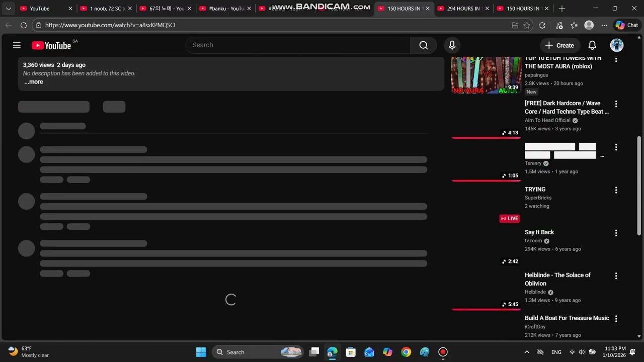Image resolution: width=644 pixels, height=362 pixels.
Task: Click the magnifier search button
Action: pos(424,45)
